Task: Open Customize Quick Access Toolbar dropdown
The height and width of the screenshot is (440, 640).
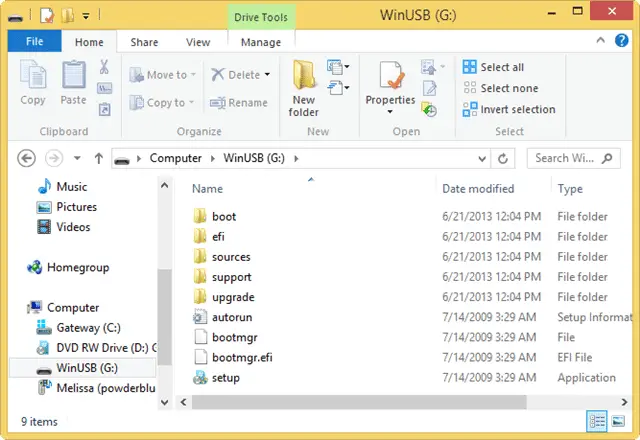Action: point(86,16)
